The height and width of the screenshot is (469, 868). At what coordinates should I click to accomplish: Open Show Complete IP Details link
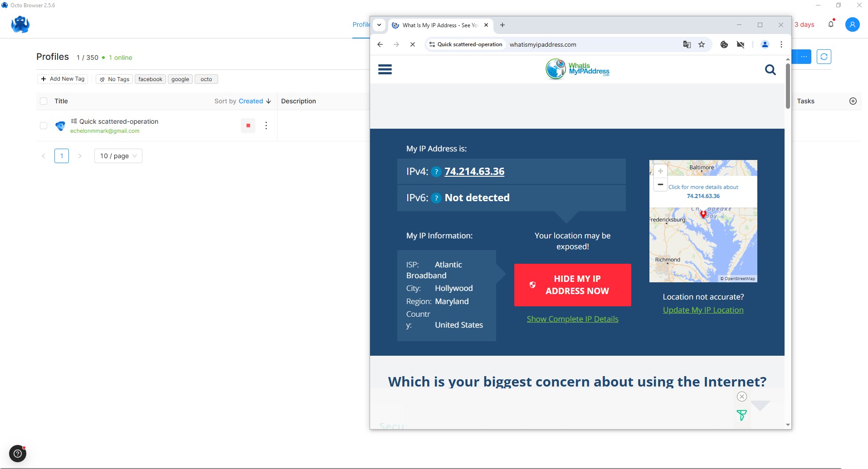pyautogui.click(x=572, y=319)
